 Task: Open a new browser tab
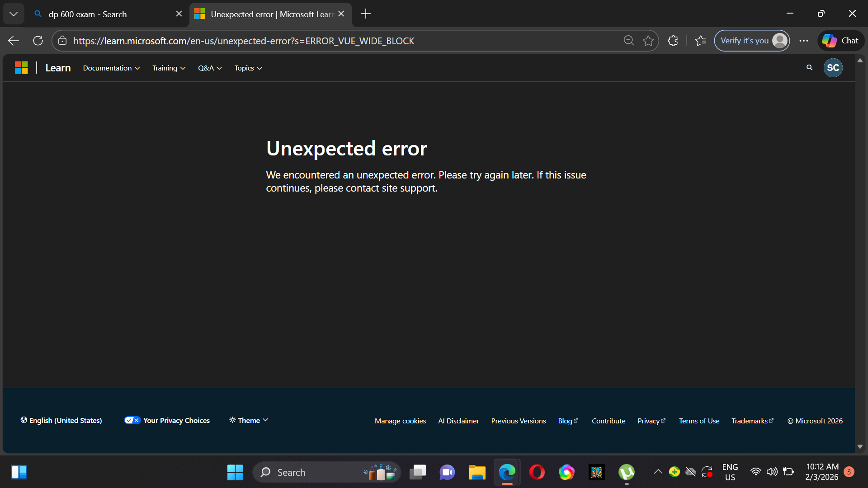tap(366, 14)
